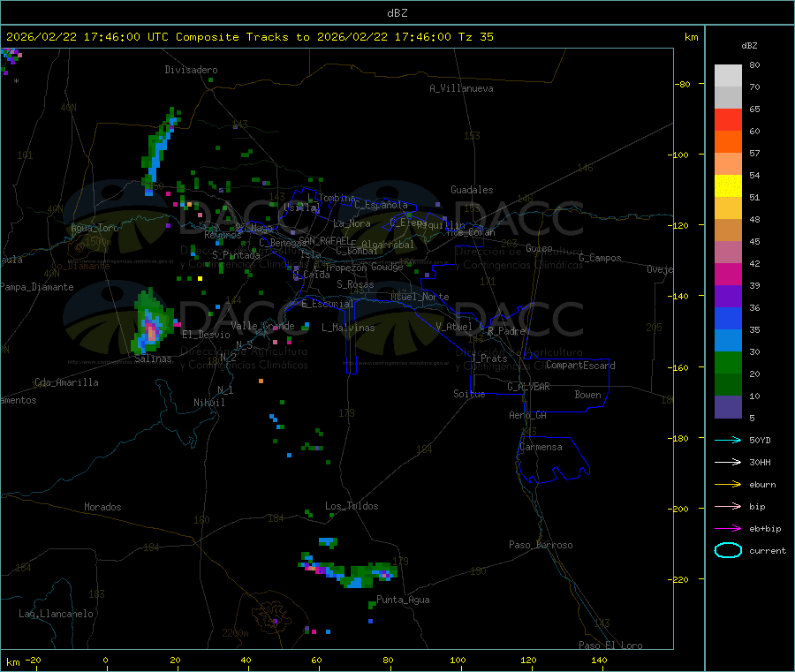Click the pink bip arrow in the legend
This screenshot has width=795, height=672.
(728, 506)
